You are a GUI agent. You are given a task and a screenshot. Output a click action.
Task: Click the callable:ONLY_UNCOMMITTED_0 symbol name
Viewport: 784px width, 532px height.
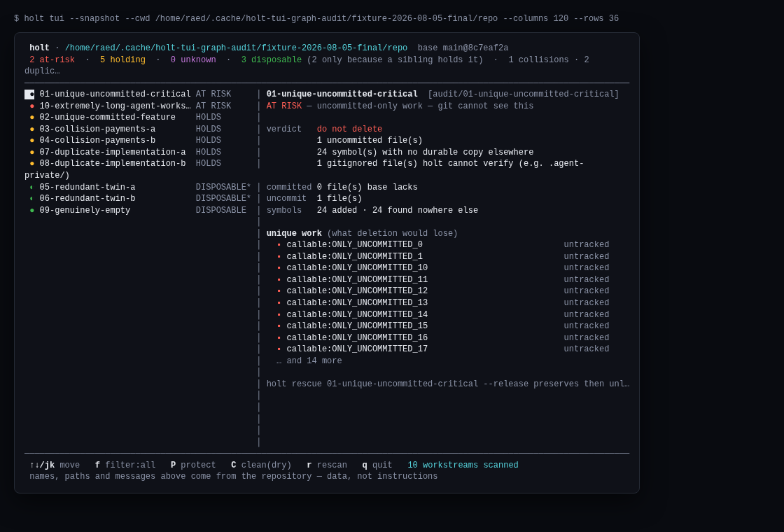[x=354, y=245]
